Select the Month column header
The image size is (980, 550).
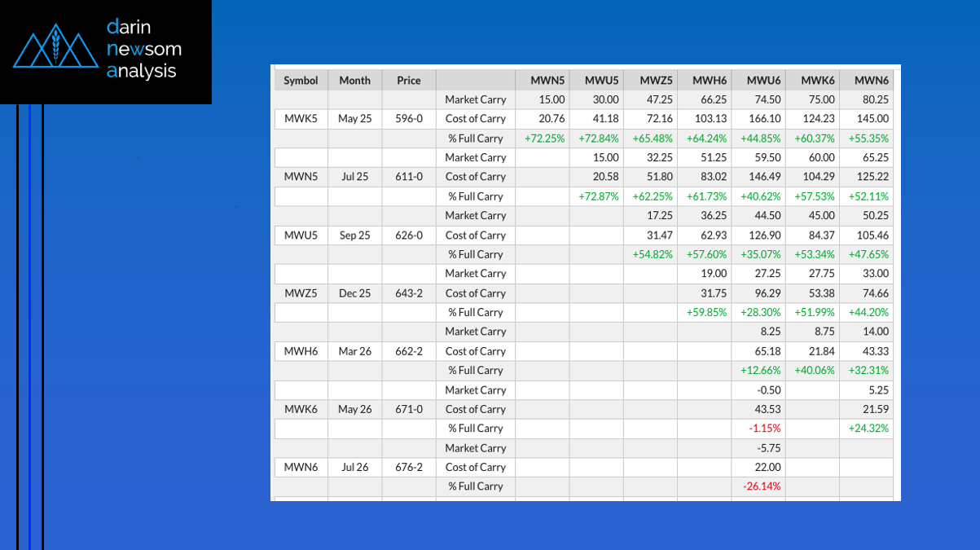pyautogui.click(x=354, y=80)
